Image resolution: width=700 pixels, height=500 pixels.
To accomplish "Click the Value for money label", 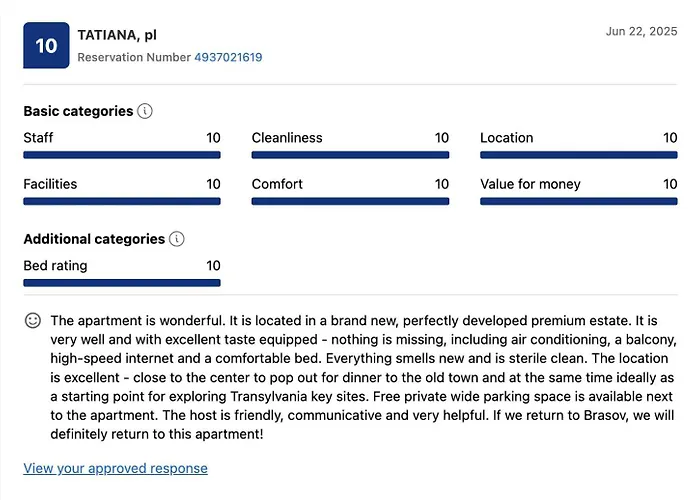I will 530,184.
